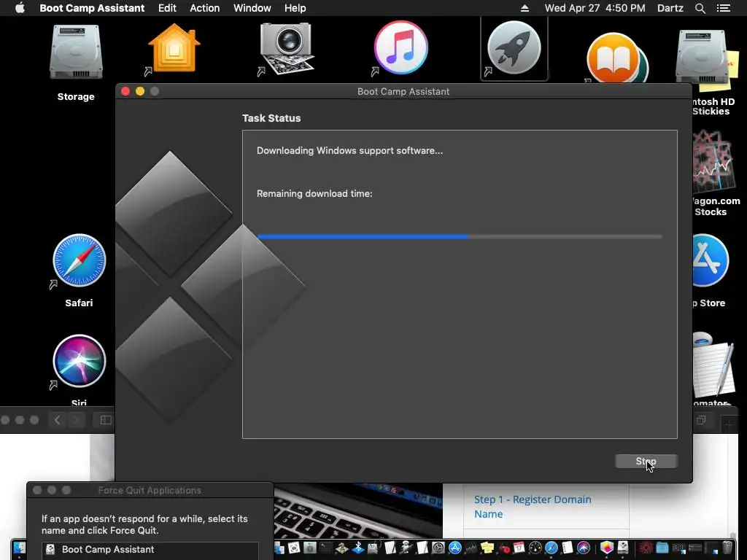Select the Image Capture desktop shortcut
The image size is (747, 560).
286,50
